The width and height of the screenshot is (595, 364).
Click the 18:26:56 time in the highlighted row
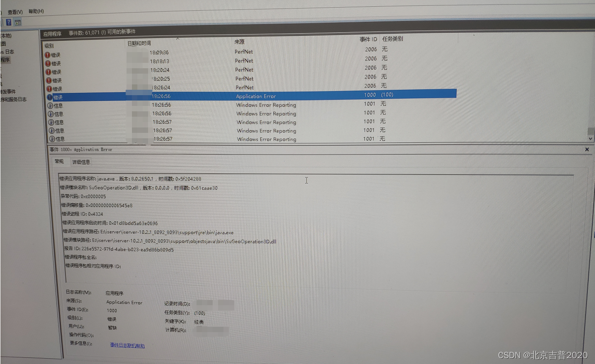click(161, 96)
